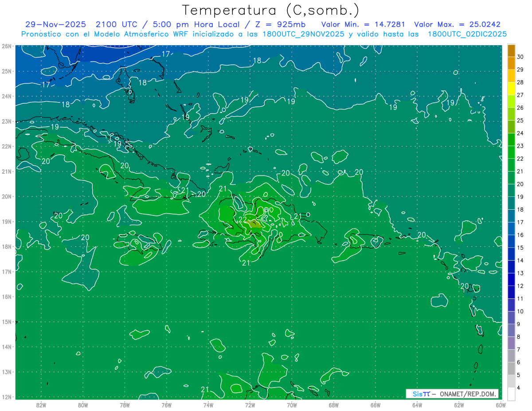Viewport: 532px width, 411px height.
Task: Click the '68W' longitude axis label
Action: [x=334, y=405]
